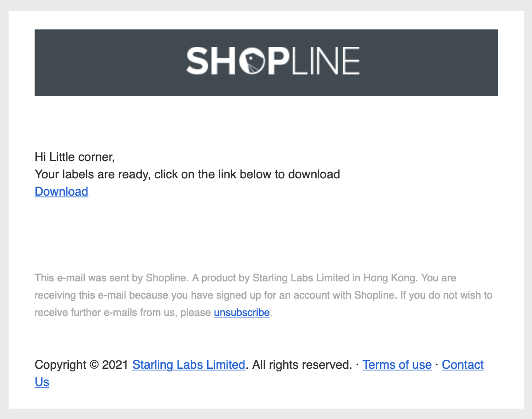Click the Copyright © 2021 text

[81, 365]
